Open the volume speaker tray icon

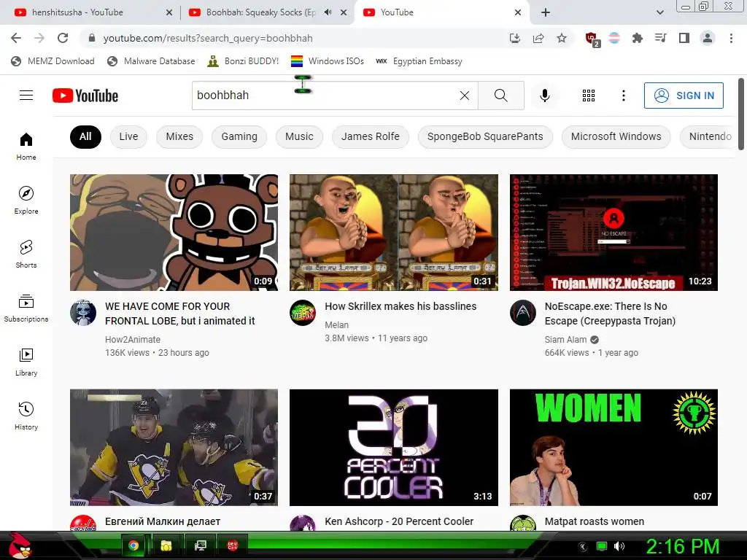click(x=619, y=546)
